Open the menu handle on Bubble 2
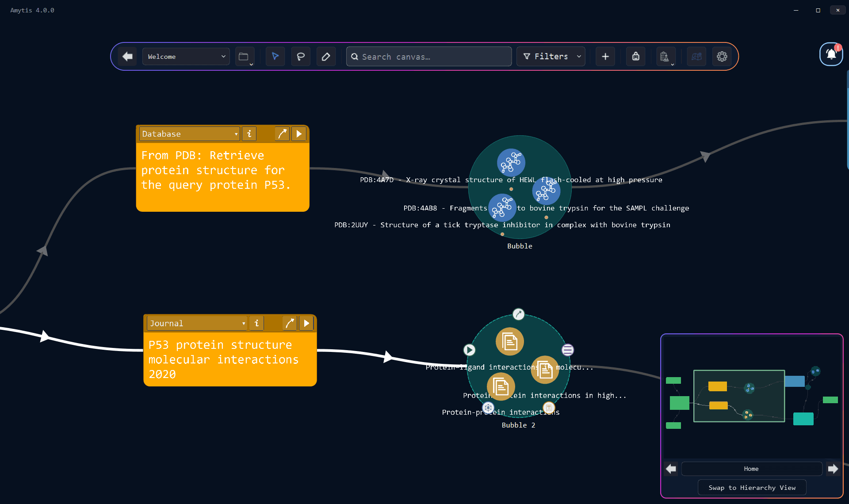Screen dimensions: 849x504 tap(568, 350)
